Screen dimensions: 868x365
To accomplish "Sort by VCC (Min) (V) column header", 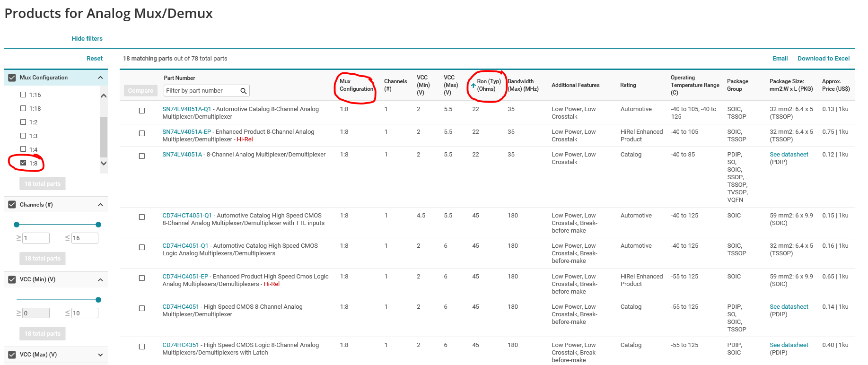I will (x=423, y=85).
